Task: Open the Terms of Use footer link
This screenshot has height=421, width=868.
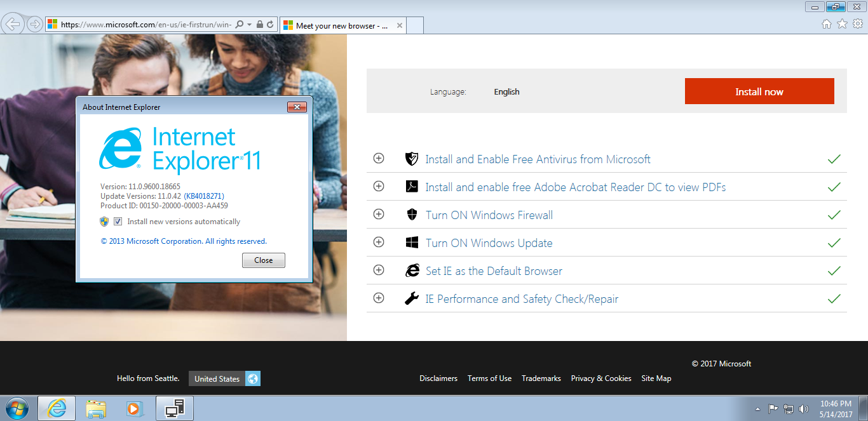Action: tap(489, 378)
